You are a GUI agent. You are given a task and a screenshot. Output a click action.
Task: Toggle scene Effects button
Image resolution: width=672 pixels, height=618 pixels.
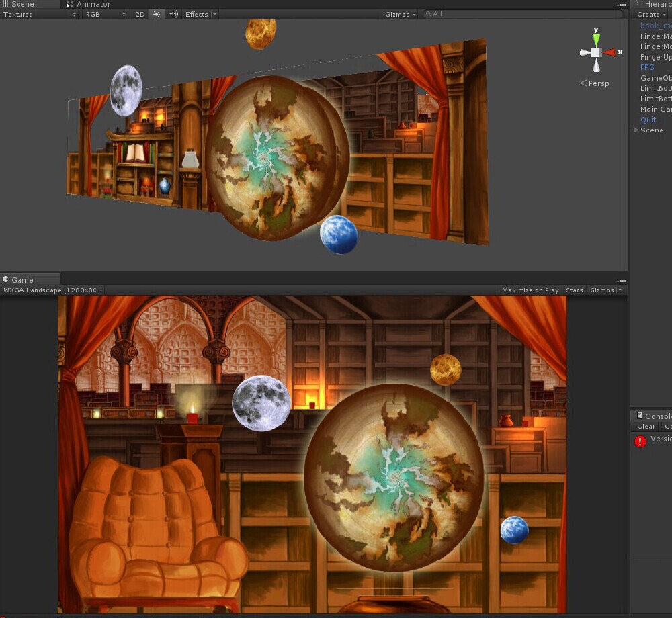(x=197, y=15)
